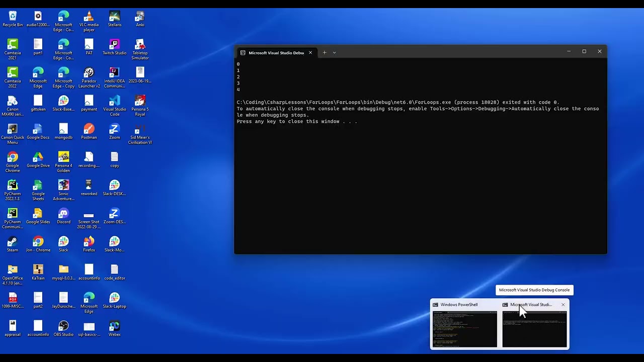The width and height of the screenshot is (644, 362).
Task: Select the Google Chrome desktop icon
Action: coord(13,162)
